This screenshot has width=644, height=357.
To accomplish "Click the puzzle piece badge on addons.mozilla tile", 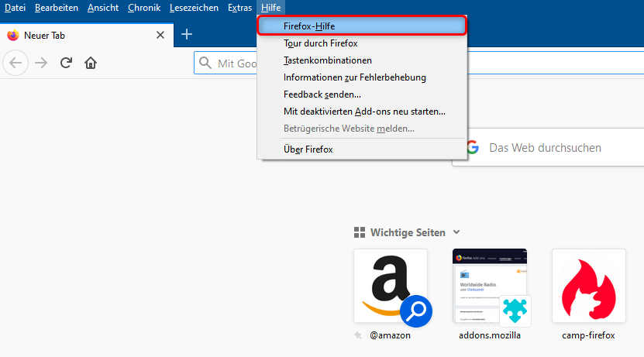I will click(x=515, y=311).
